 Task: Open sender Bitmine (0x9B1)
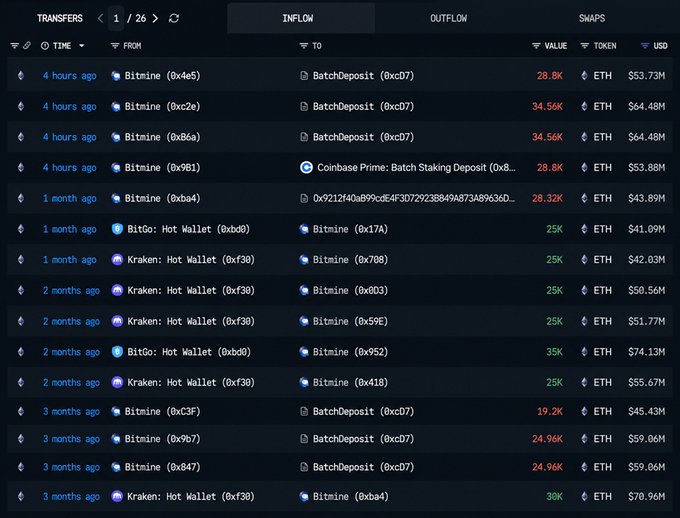tap(162, 167)
